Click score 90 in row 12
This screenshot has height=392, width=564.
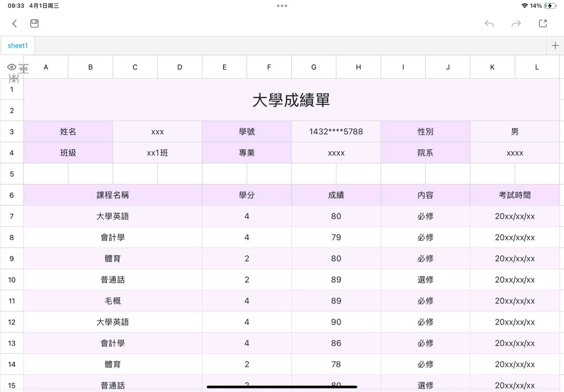pyautogui.click(x=336, y=322)
